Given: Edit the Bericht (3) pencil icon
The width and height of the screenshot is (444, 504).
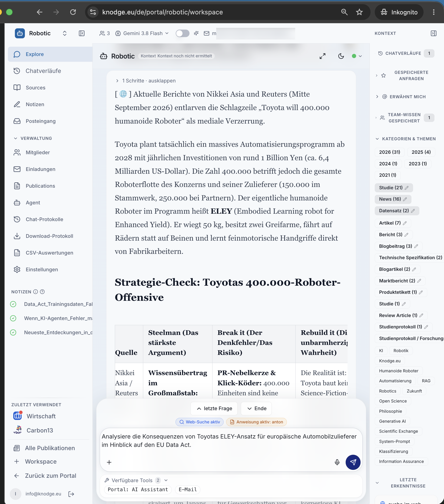Looking at the screenshot, I should click(x=407, y=235).
